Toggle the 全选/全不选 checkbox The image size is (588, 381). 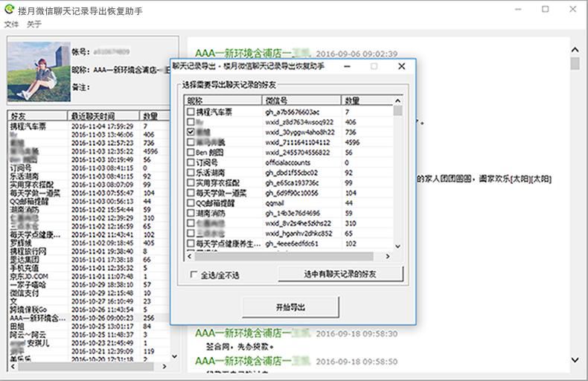(194, 275)
